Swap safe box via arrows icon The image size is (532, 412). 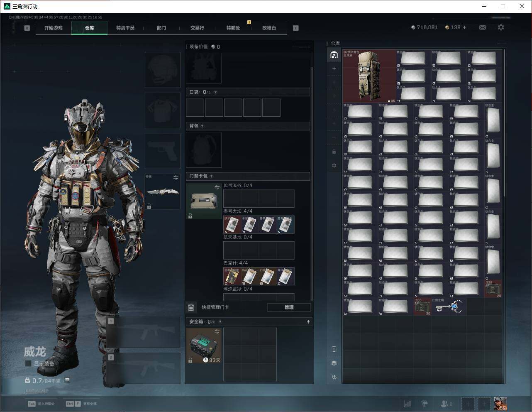(x=217, y=331)
